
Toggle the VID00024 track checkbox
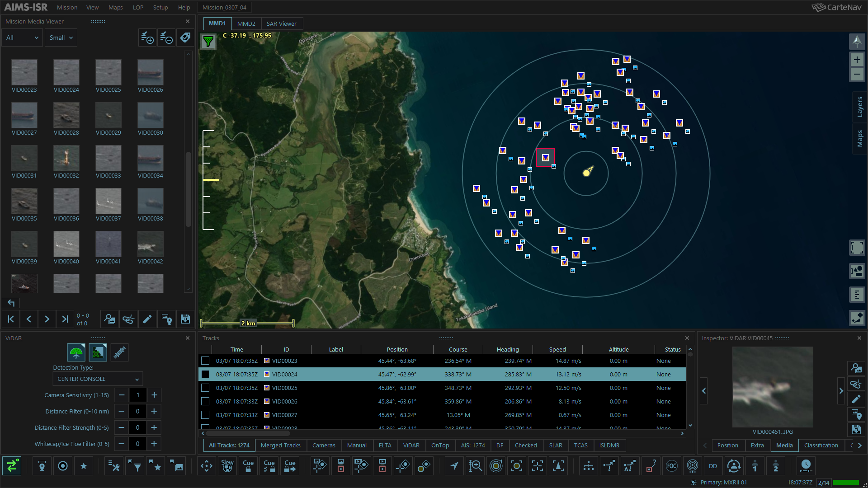tap(205, 374)
